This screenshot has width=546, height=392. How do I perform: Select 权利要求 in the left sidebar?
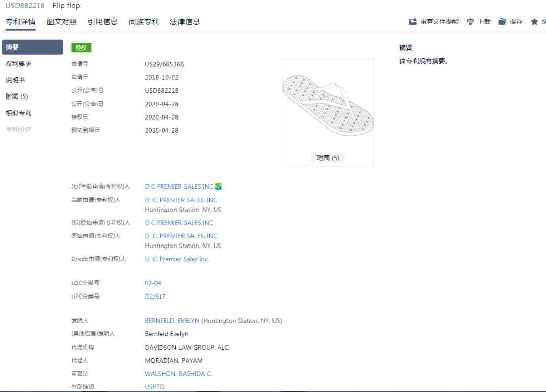point(19,64)
